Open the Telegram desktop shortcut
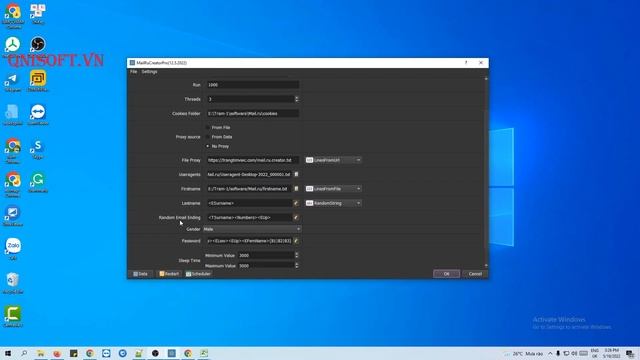Viewport: 640px width, 360px height. (12, 82)
